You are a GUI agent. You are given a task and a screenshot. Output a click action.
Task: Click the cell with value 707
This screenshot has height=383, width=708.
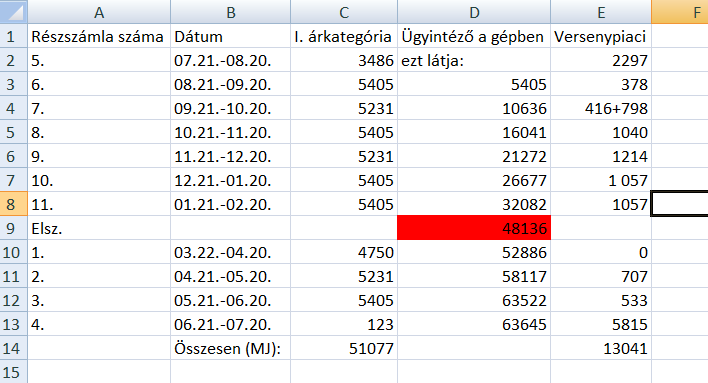(601, 276)
